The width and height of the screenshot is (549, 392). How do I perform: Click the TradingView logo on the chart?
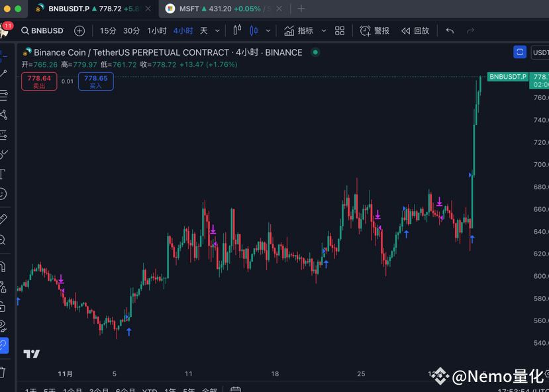point(32,354)
